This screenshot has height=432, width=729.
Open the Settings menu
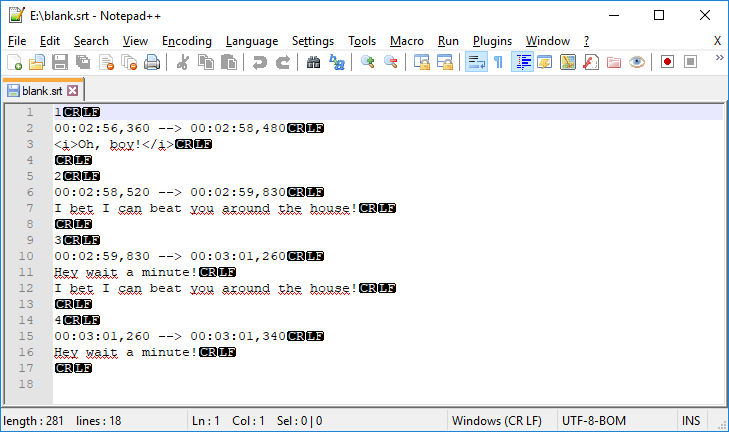coord(313,41)
